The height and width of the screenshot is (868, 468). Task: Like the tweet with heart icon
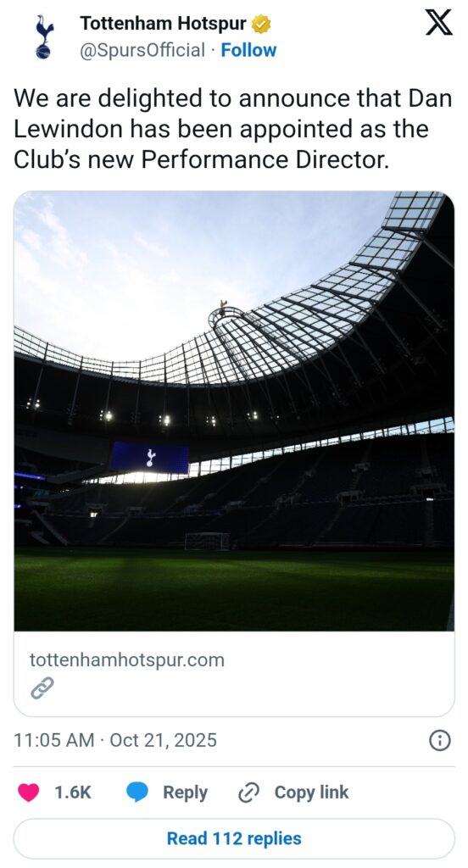point(28,793)
